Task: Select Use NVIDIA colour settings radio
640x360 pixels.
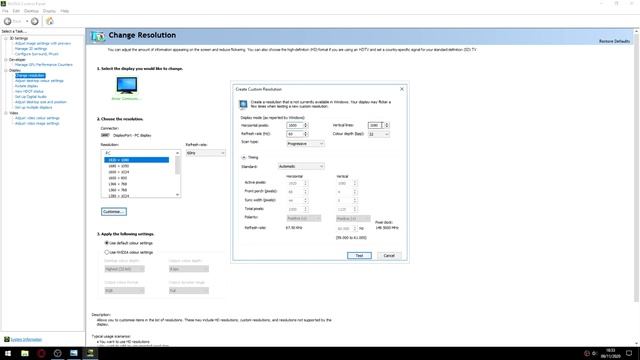Action: pyautogui.click(x=107, y=252)
